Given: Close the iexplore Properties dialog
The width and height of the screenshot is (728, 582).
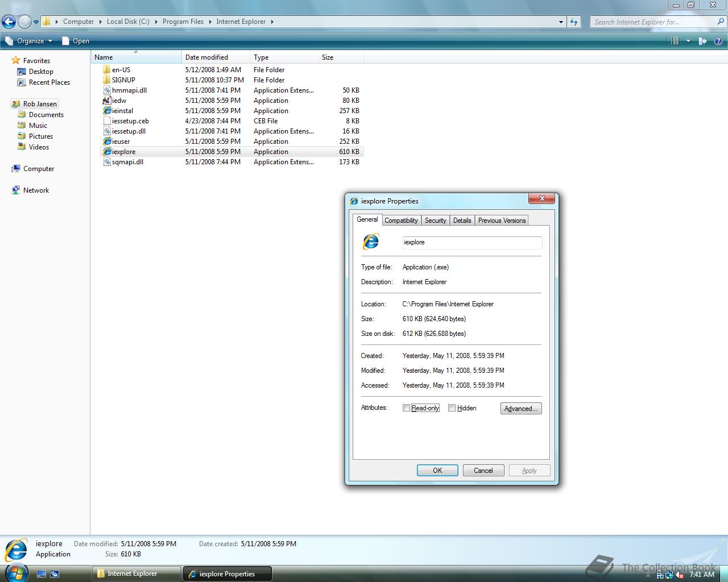Looking at the screenshot, I should (542, 198).
